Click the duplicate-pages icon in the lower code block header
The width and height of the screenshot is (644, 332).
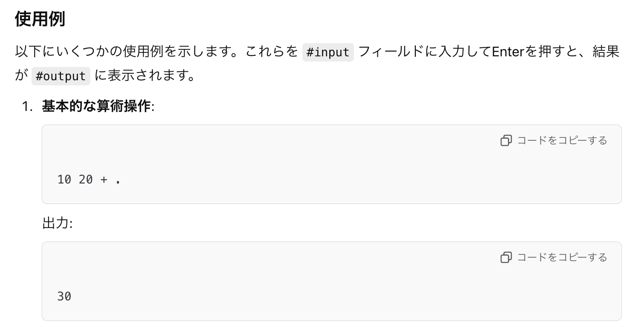(x=506, y=257)
